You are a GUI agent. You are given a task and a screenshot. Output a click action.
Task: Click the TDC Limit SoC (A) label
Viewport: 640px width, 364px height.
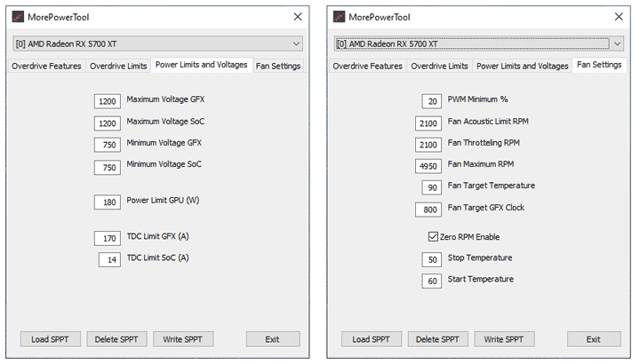pyautogui.click(x=158, y=258)
